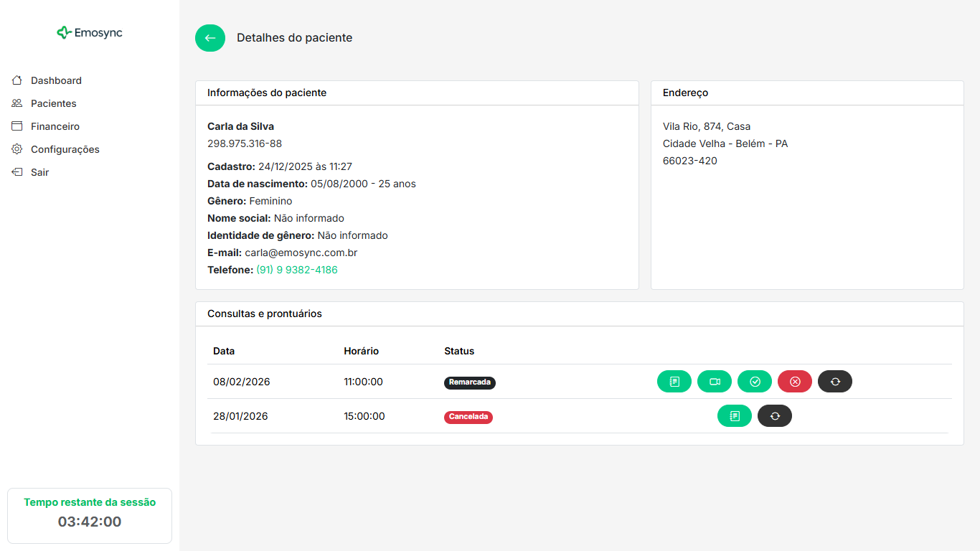Reschedule the 08/02/2026 appointment using refresh icon
Viewport: 980px width, 551px height.
coord(834,382)
